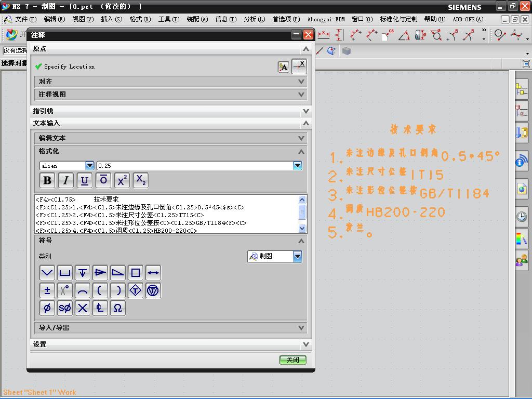Insert depth symbol

pos(83,273)
